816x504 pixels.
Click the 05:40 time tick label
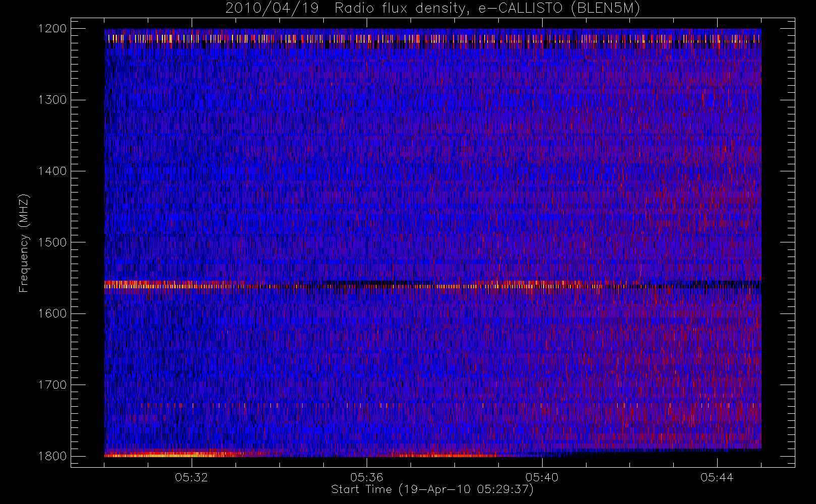pos(542,477)
